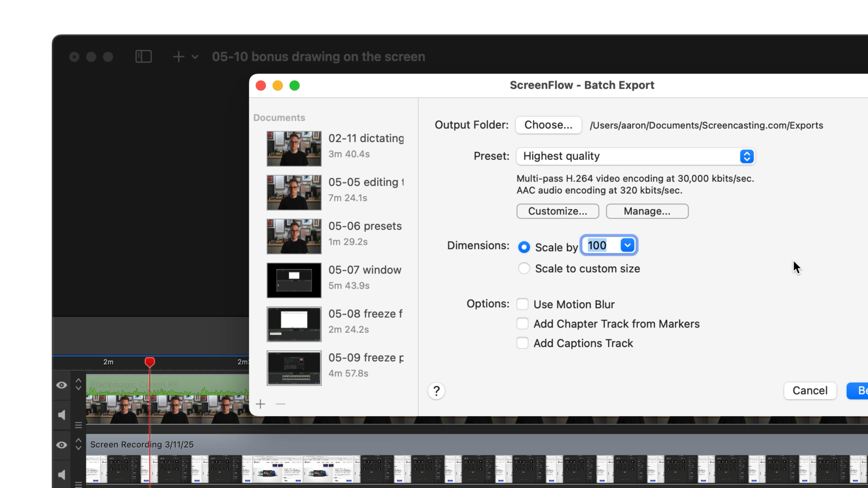Select the Scale to custom size radio button
The image size is (868, 488).
coord(524,268)
